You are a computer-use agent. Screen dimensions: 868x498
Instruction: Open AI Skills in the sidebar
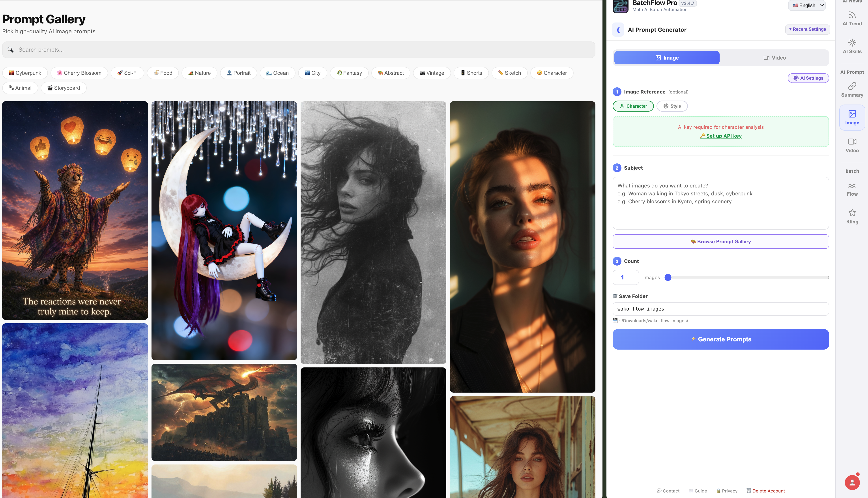tap(852, 47)
